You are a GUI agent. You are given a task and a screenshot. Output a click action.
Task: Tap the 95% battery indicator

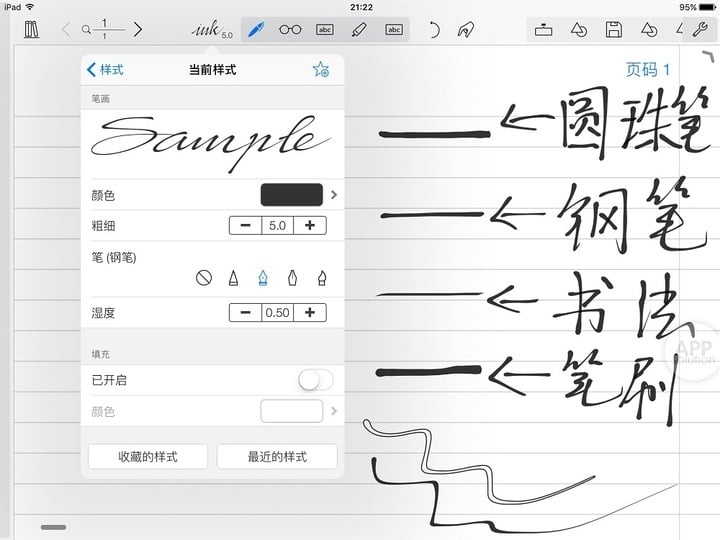pos(697,7)
